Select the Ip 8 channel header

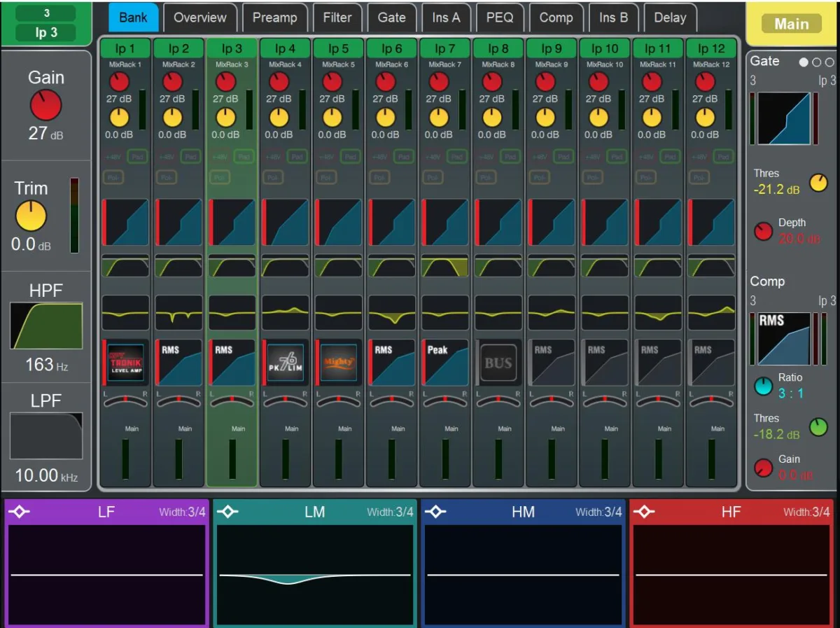(498, 48)
